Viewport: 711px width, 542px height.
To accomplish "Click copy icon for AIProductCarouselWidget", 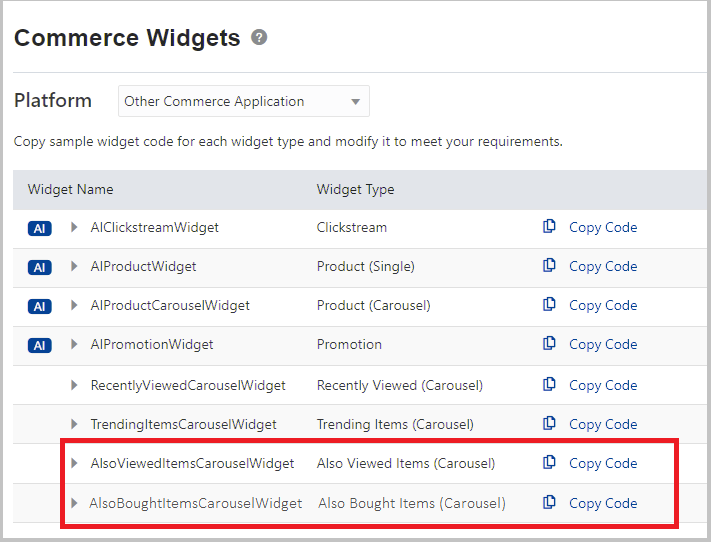I will (x=549, y=305).
